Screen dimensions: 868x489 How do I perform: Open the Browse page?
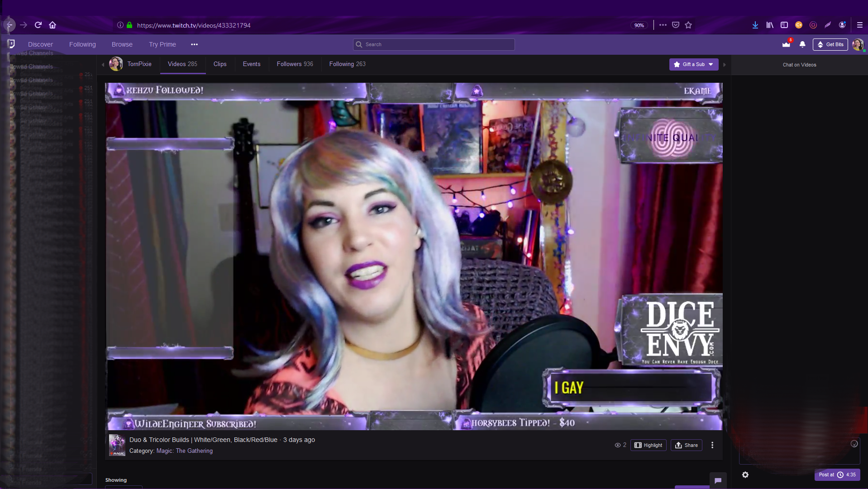click(122, 44)
